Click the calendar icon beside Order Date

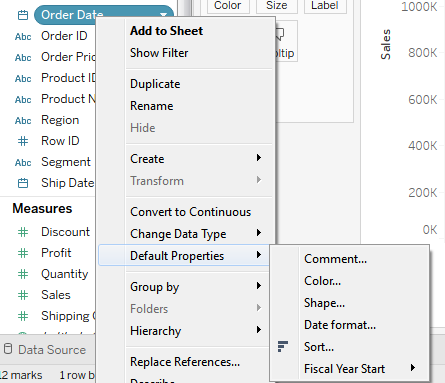[23, 15]
